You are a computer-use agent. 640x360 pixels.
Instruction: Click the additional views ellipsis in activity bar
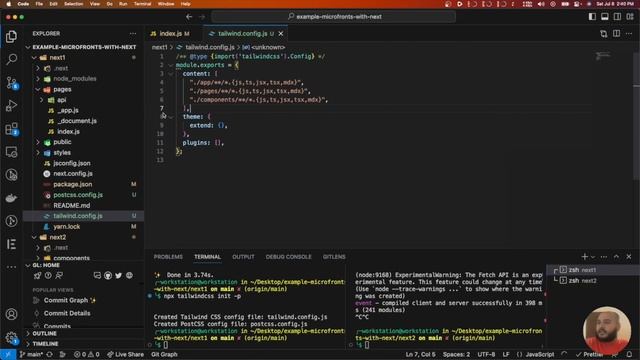click(x=11, y=267)
